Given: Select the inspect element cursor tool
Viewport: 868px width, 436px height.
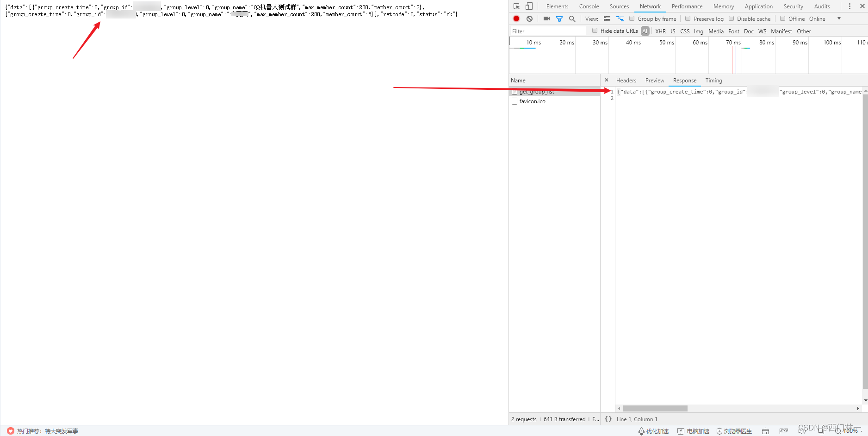Looking at the screenshot, I should [x=516, y=6].
